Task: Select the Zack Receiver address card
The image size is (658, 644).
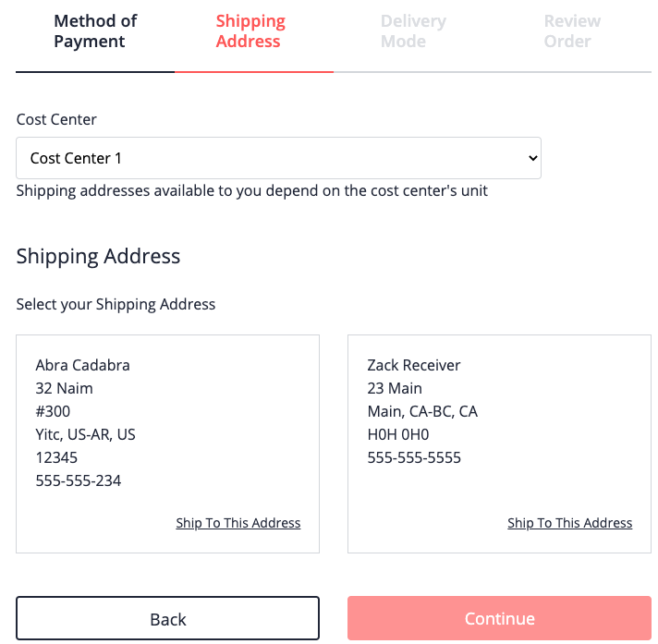Action: [499, 444]
